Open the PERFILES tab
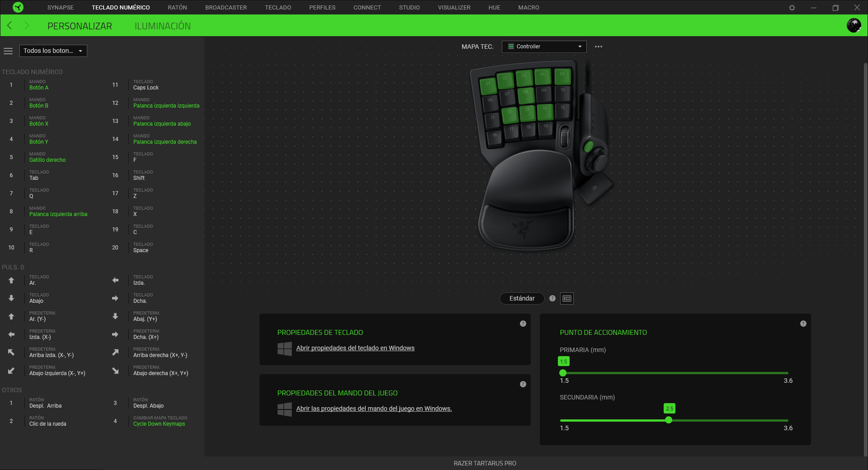This screenshot has height=470, width=868. pyautogui.click(x=322, y=8)
